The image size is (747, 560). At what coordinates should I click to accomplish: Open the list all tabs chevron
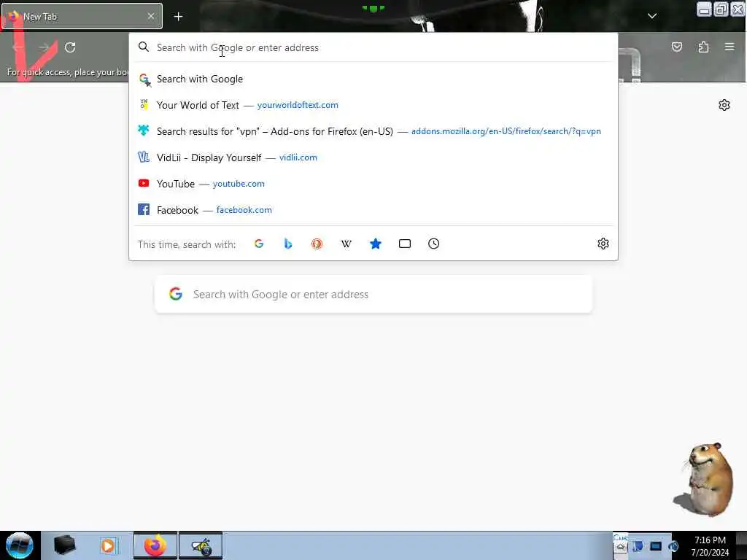coord(652,16)
